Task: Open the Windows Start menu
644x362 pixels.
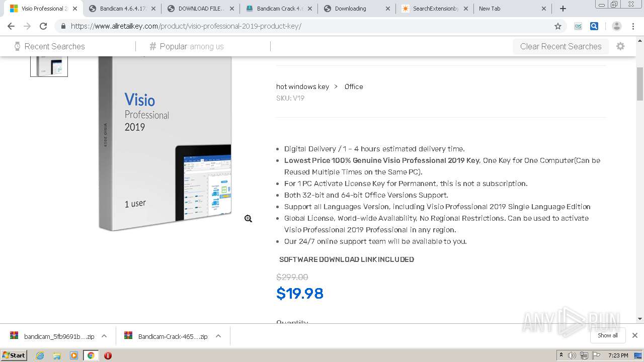Action: pos(14,355)
